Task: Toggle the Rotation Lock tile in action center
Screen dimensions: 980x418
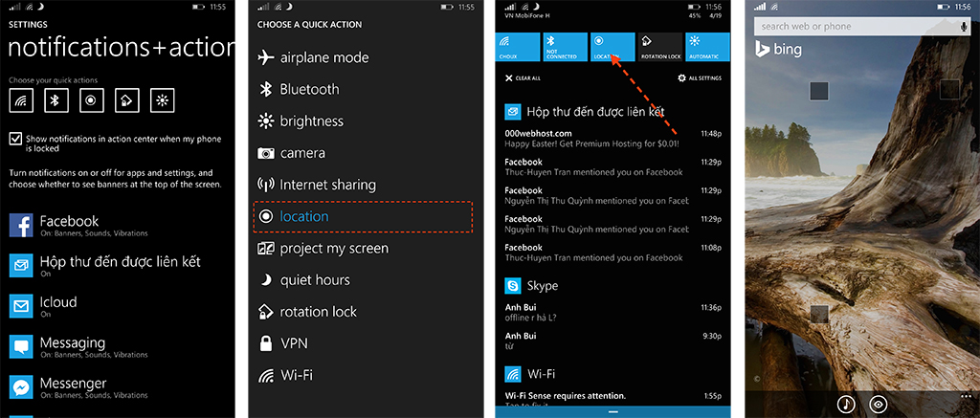Action: pyautogui.click(x=659, y=47)
